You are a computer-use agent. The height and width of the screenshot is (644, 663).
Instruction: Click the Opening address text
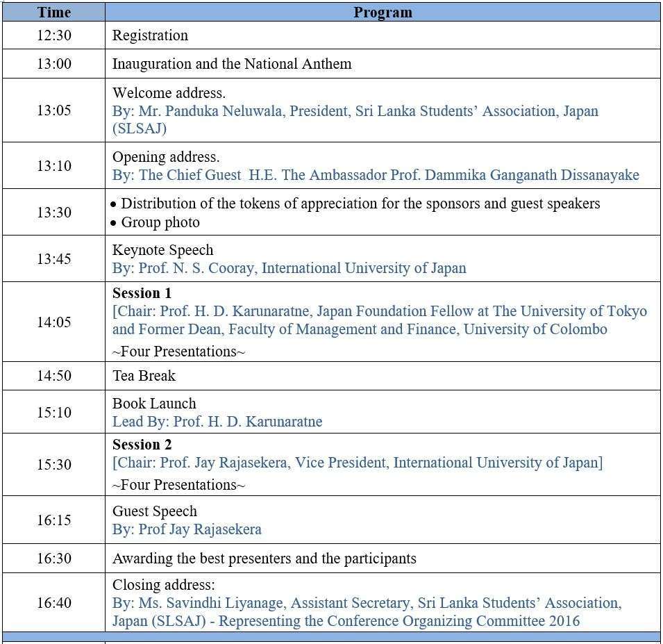pyautogui.click(x=166, y=157)
